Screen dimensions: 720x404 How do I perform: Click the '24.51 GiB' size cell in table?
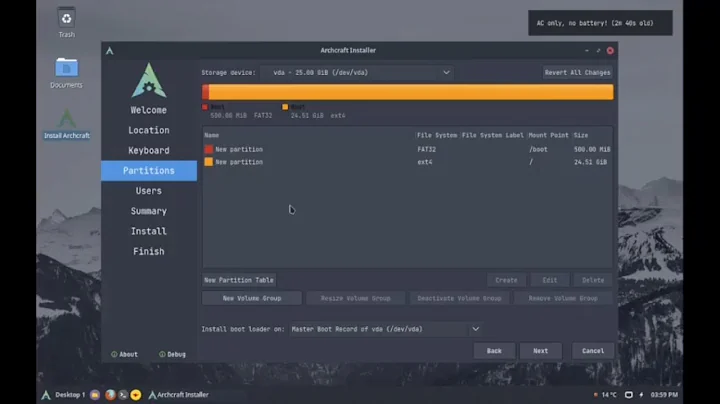[591, 162]
